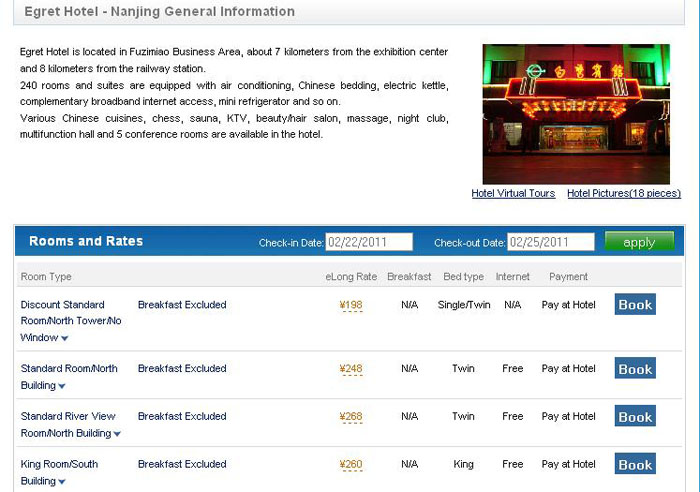Expand Discount Standard Room details arrow
The image size is (700, 492).
click(65, 338)
